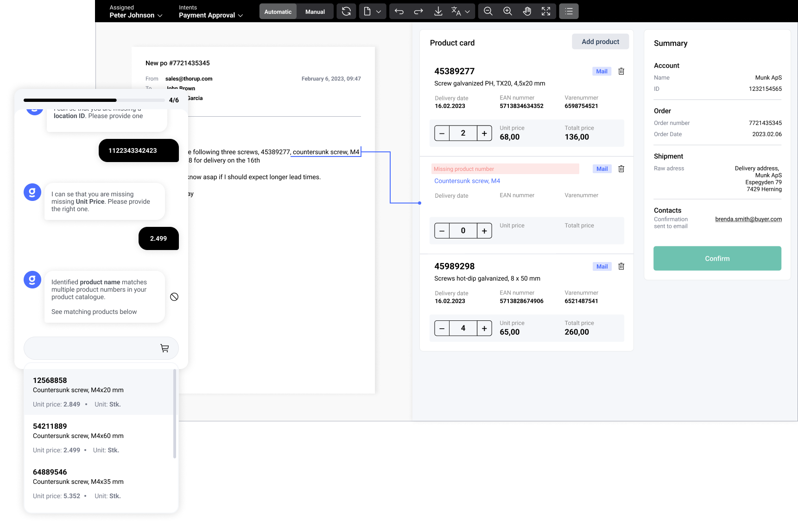Increase quantity of product 45389277
Viewport: 798px width, 532px height.
pyautogui.click(x=484, y=133)
